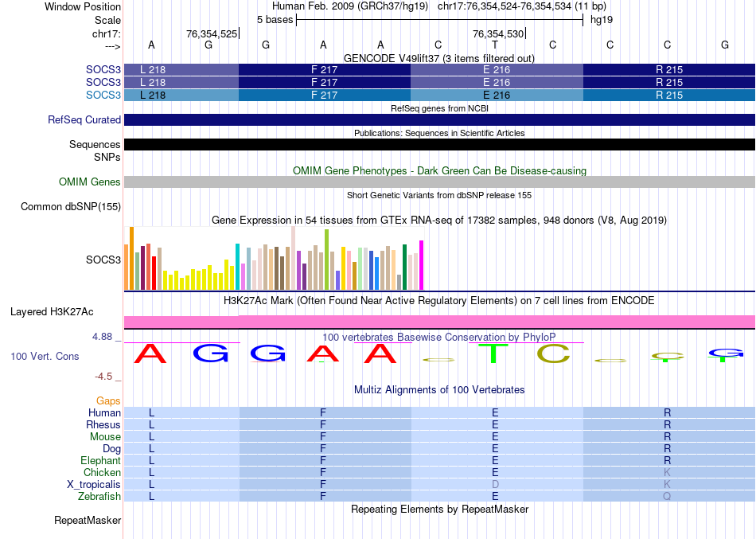The width and height of the screenshot is (756, 539).
Task: Click the Basewise Conservation by PhyloP title
Action: pyautogui.click(x=439, y=337)
